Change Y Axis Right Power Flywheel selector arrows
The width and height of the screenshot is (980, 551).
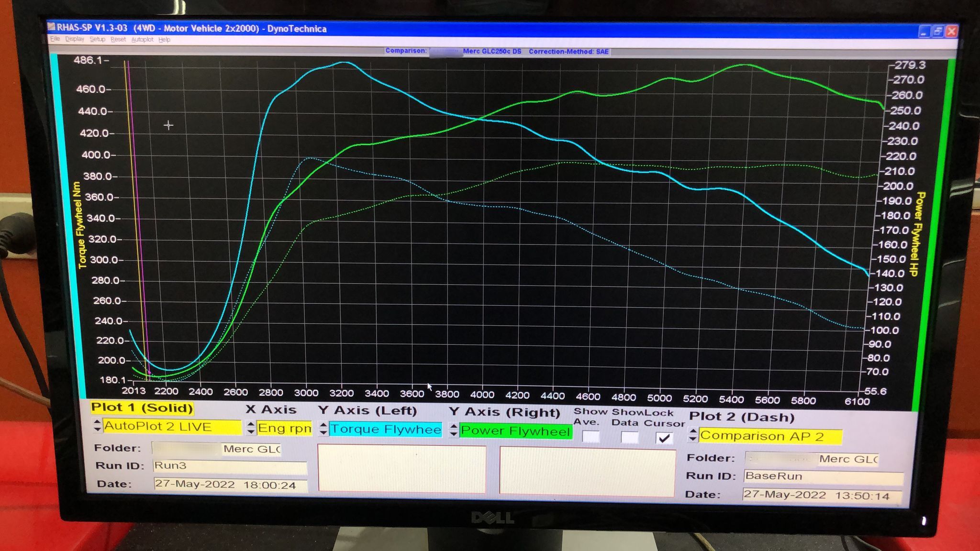[x=453, y=430]
